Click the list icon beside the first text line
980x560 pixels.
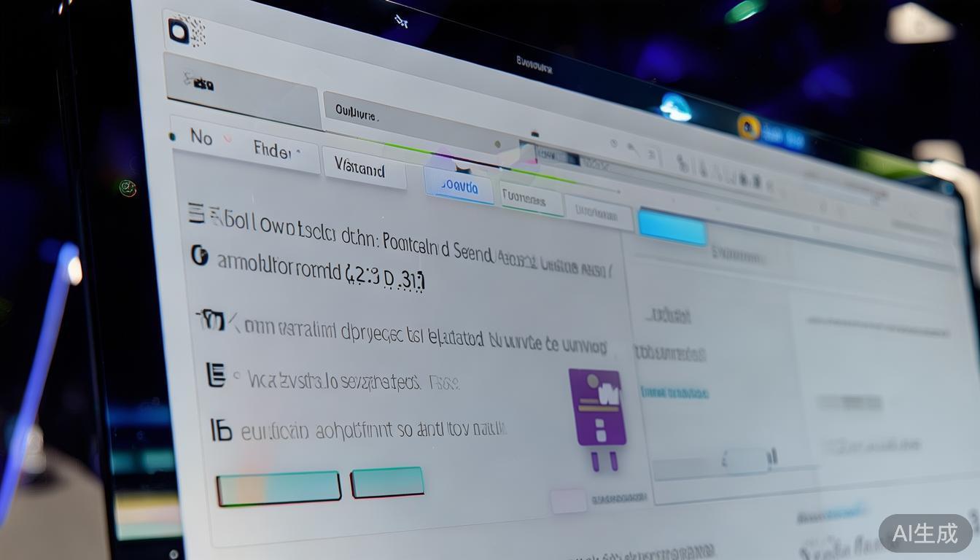pyautogui.click(x=197, y=213)
